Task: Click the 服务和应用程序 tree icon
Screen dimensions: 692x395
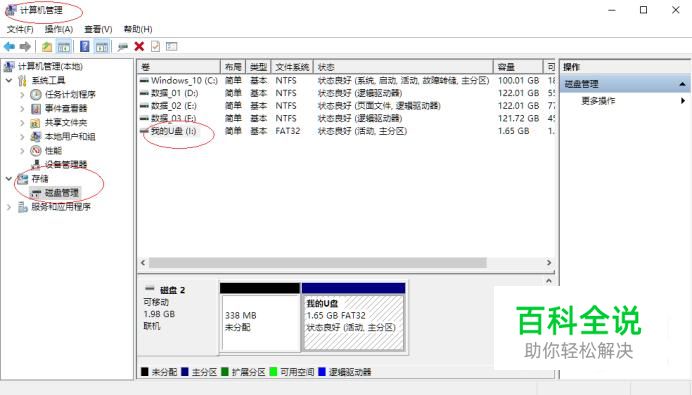Action: click(x=23, y=207)
